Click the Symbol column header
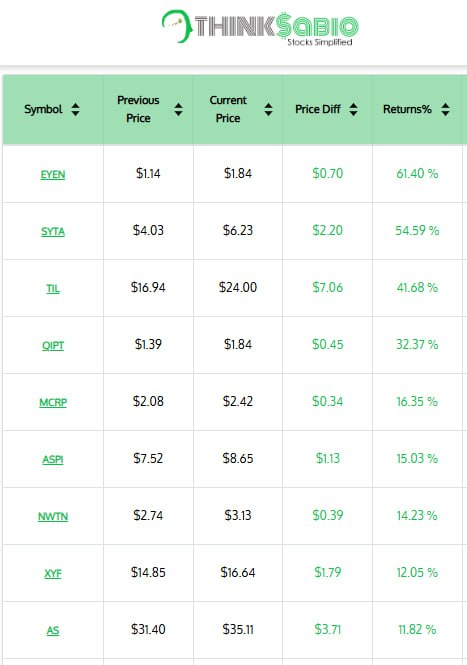This screenshot has height=665, width=467. point(53,109)
